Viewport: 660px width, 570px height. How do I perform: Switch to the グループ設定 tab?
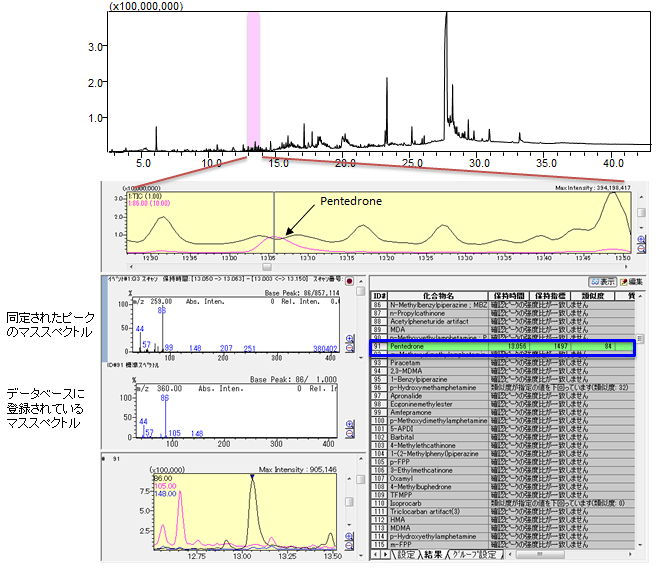pyautogui.click(x=476, y=554)
